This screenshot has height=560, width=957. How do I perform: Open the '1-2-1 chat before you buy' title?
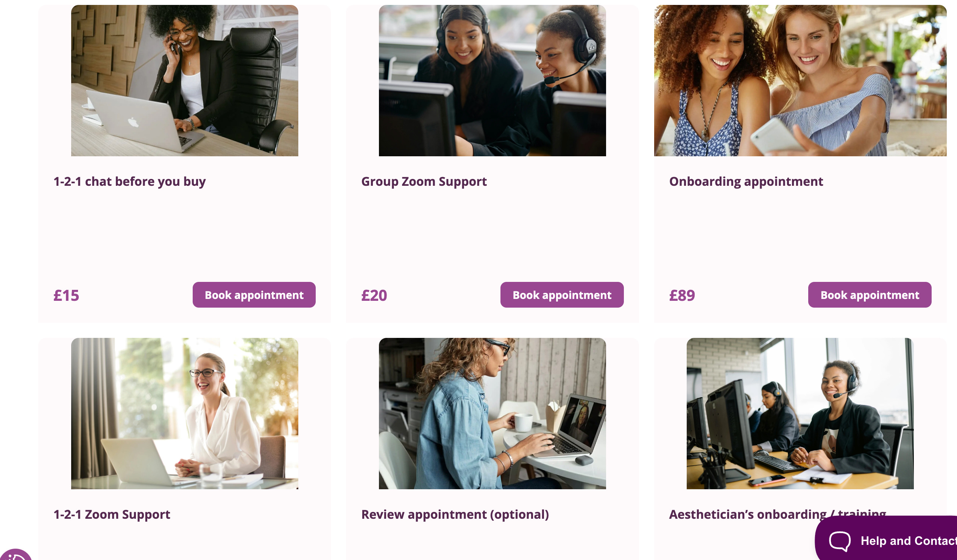[129, 182]
